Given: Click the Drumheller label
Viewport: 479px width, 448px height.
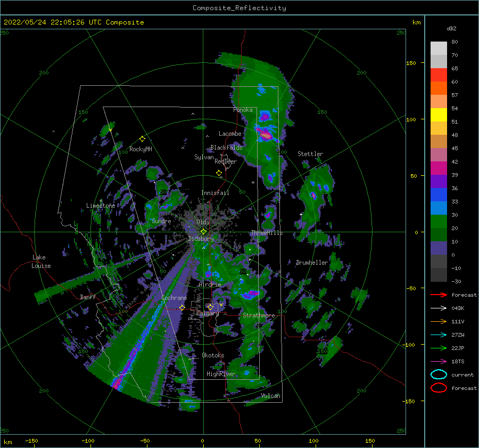Looking at the screenshot, I should pos(311,263).
